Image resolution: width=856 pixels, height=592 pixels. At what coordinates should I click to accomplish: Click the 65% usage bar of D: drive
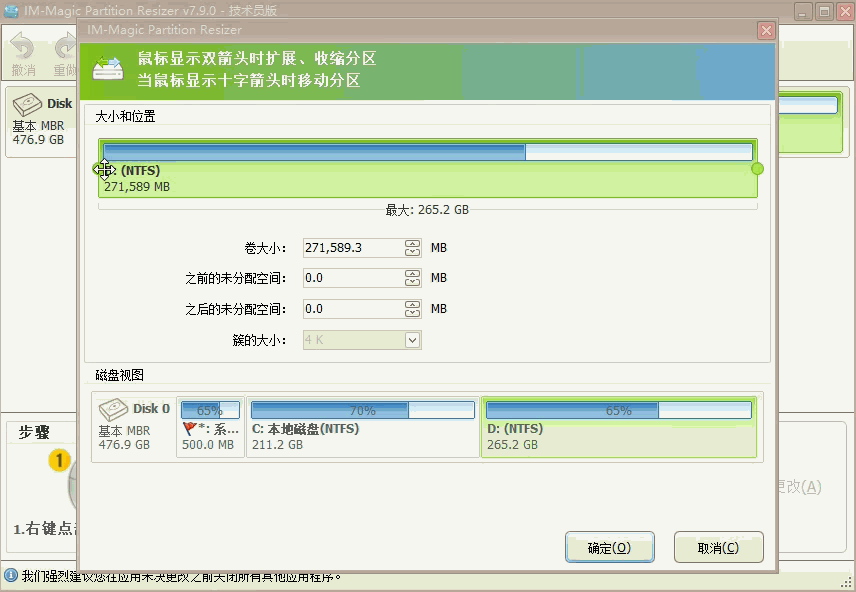click(x=619, y=410)
